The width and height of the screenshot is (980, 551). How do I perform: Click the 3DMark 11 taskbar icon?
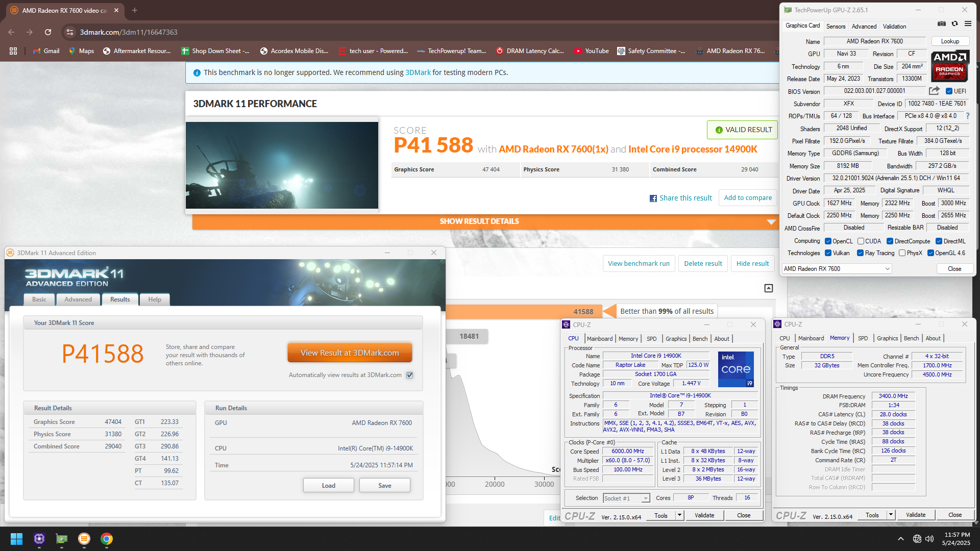84,539
